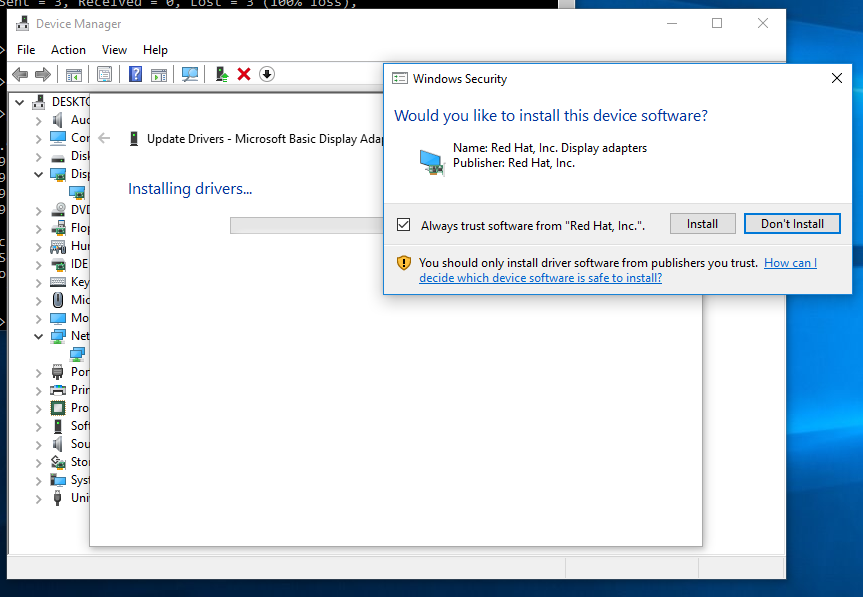Expand the IDE controllers node
Screen dimensions: 863x597
pyautogui.click(x=38, y=265)
